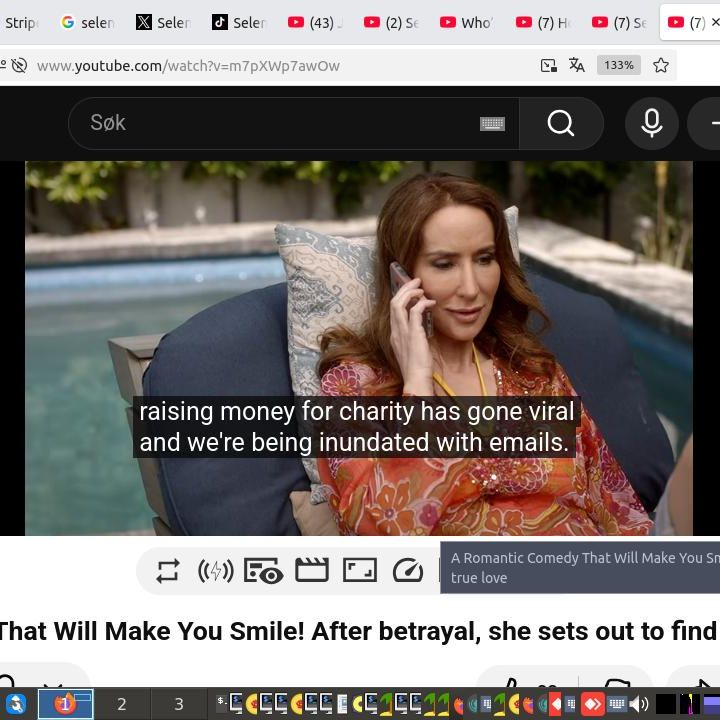Close the active YouTube tab
This screenshot has width=720, height=720.
pyautogui.click(x=714, y=22)
